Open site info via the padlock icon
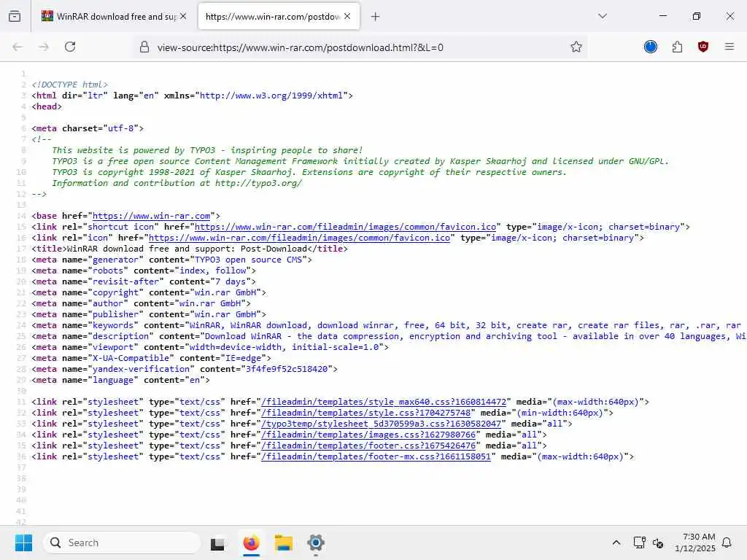747x560 pixels. click(144, 47)
